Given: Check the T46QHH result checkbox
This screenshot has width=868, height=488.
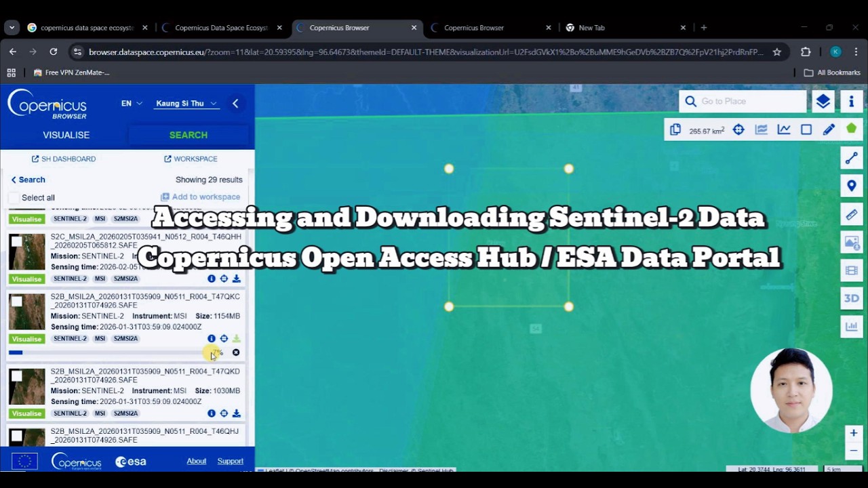Looking at the screenshot, I should pos(16,241).
